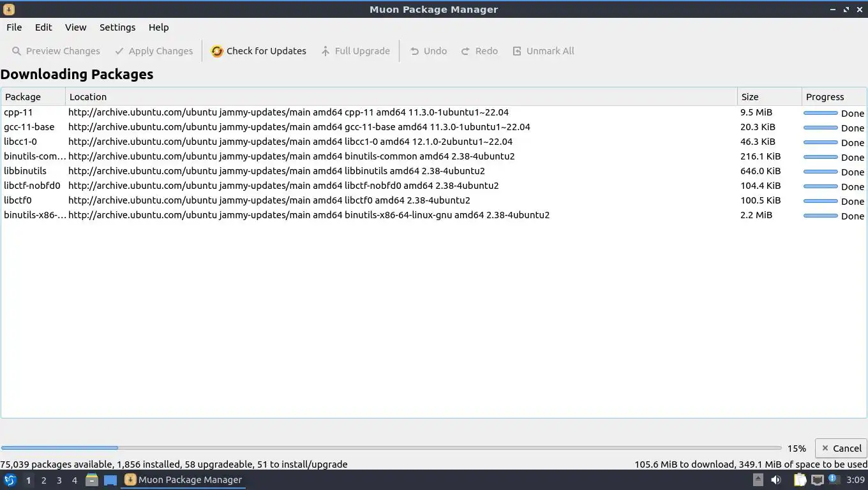Click the 15% progress percentage label
The width and height of the screenshot is (868, 490).
click(x=797, y=449)
